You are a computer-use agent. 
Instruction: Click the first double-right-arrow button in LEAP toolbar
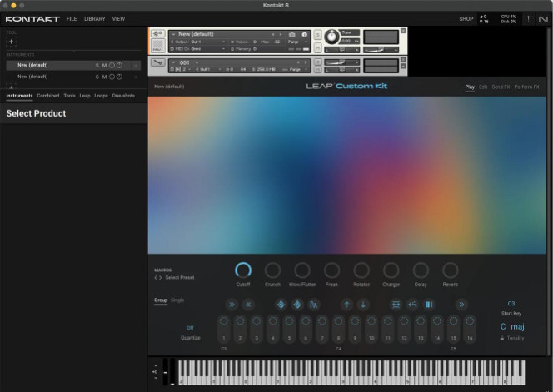[x=232, y=305]
